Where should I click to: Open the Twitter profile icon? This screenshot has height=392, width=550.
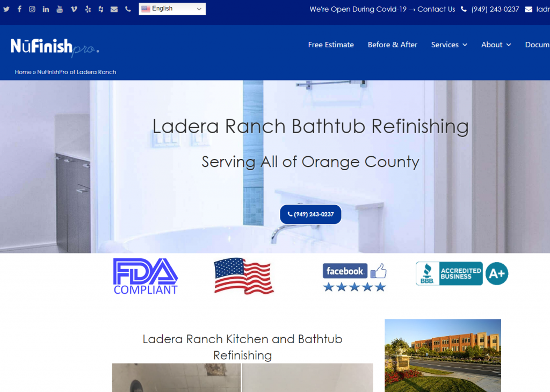[6, 9]
